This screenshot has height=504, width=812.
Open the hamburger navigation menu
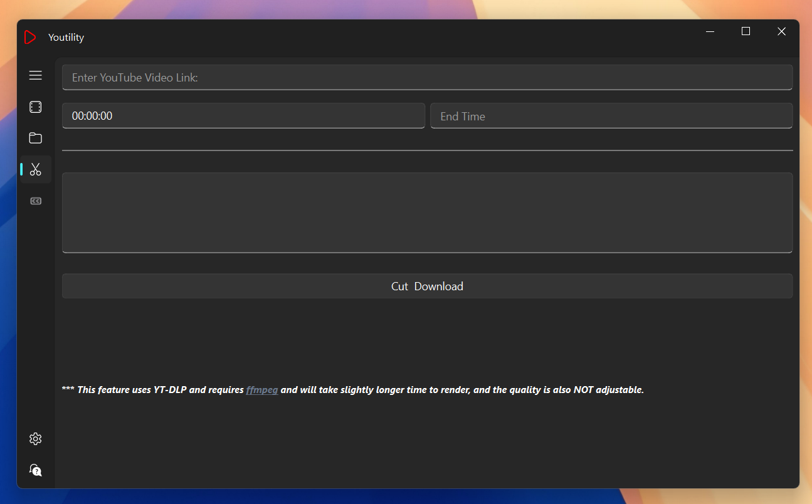[x=36, y=75]
